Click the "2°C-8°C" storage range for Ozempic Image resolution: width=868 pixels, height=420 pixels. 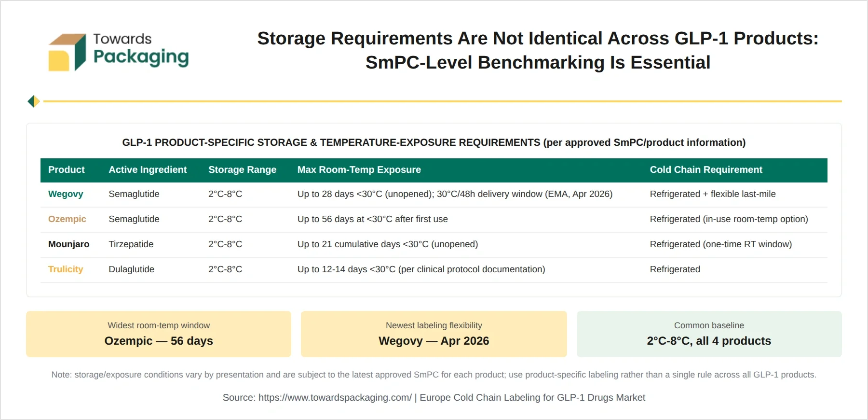click(225, 219)
